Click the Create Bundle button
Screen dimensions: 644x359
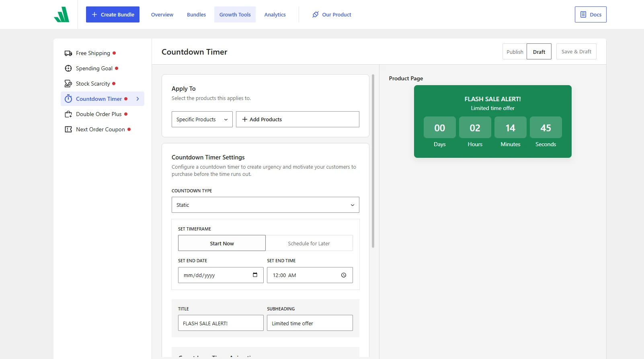point(113,14)
